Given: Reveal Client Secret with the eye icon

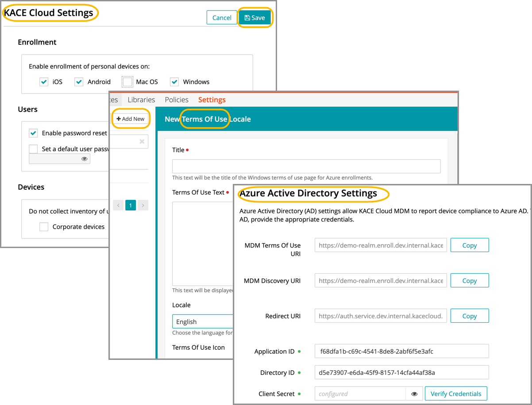Looking at the screenshot, I should [415, 394].
